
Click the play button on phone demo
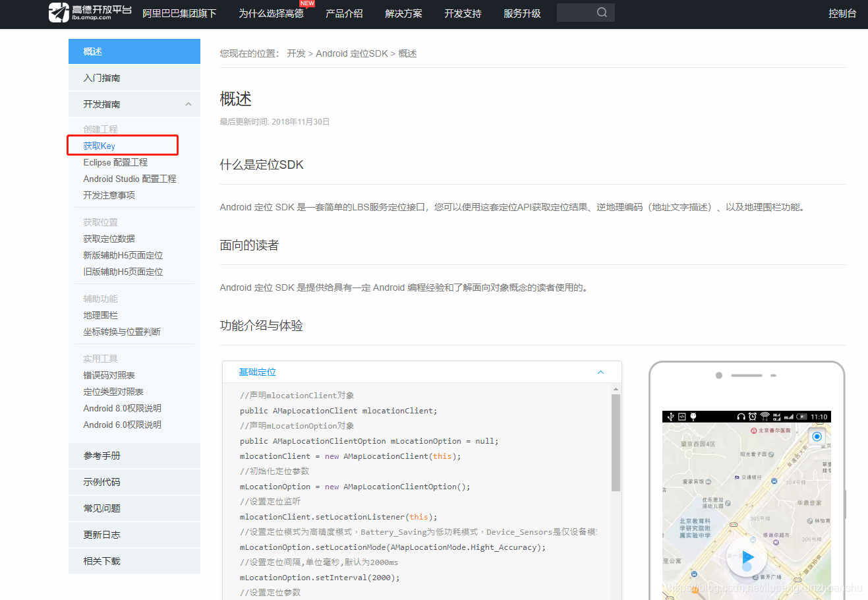coord(747,557)
